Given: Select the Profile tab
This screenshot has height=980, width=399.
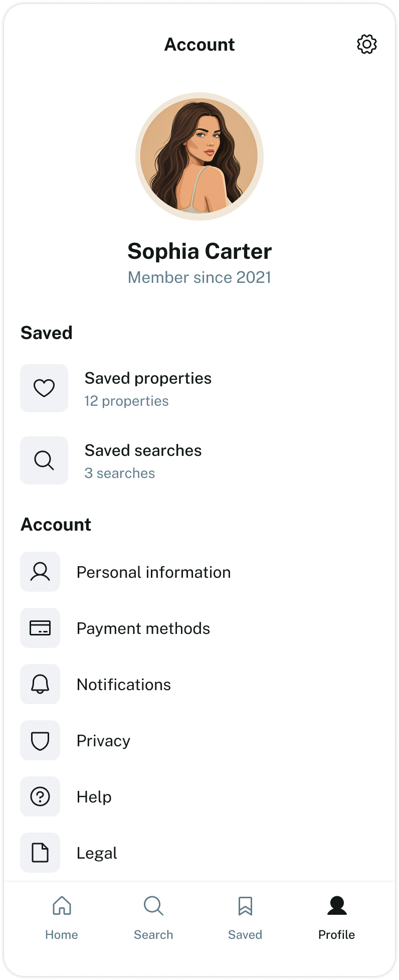Looking at the screenshot, I should tap(337, 918).
